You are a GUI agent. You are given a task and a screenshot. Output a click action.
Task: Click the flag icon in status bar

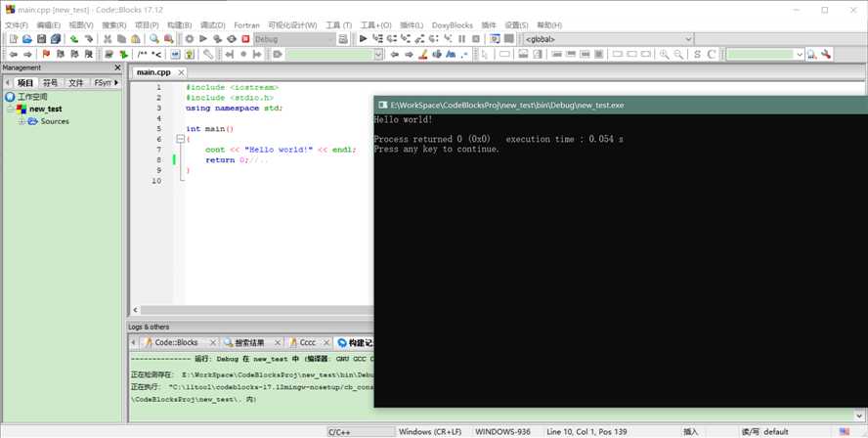click(x=845, y=431)
